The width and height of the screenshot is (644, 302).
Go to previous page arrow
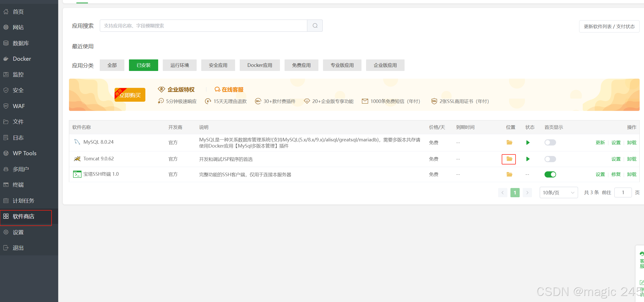[502, 193]
